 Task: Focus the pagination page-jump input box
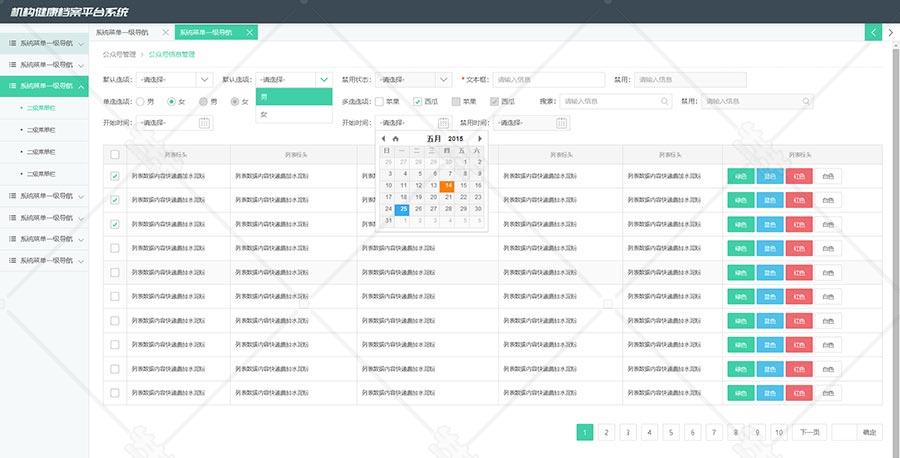pyautogui.click(x=844, y=433)
